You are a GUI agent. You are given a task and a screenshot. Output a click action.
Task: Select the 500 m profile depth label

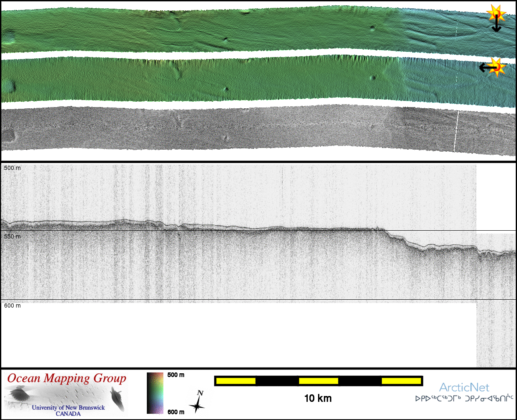12,168
